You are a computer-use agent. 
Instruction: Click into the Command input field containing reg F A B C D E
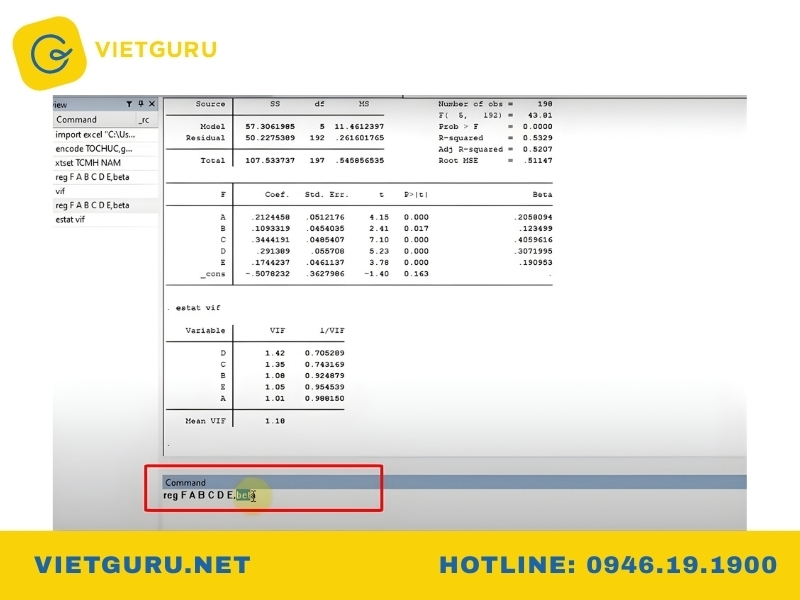click(454, 495)
